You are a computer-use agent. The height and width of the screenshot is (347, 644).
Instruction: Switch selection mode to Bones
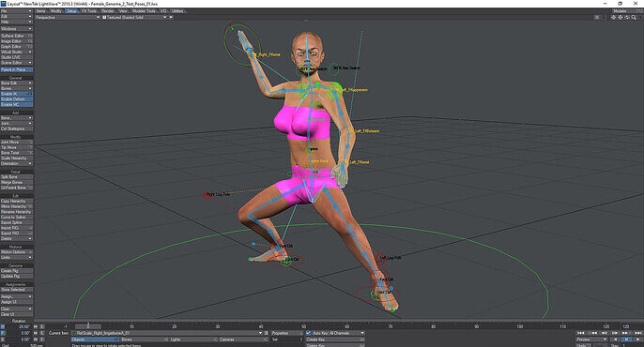pos(145,339)
